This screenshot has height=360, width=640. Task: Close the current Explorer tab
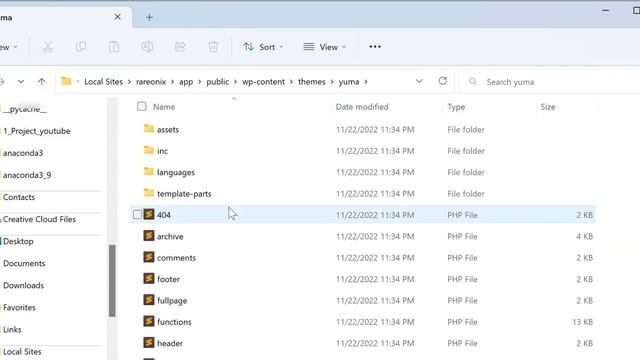click(118, 17)
